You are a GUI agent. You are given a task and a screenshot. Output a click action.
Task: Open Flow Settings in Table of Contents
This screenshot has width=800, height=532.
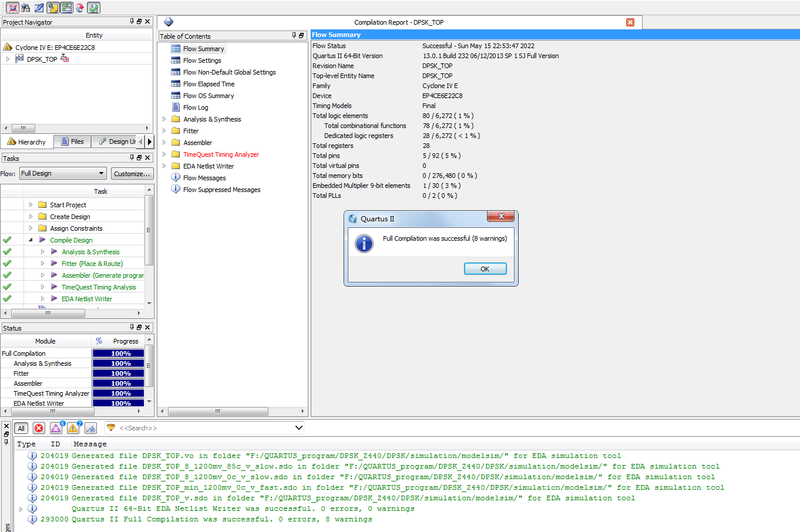202,60
